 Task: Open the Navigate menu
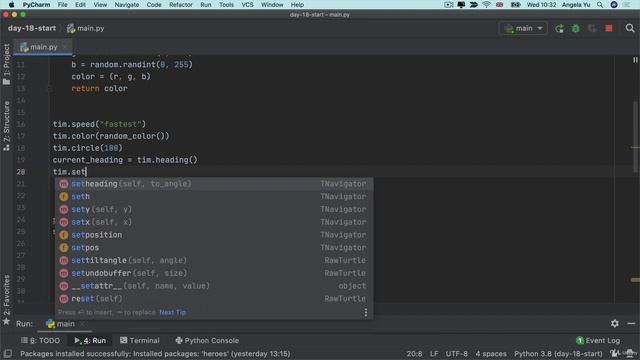pyautogui.click(x=127, y=5)
